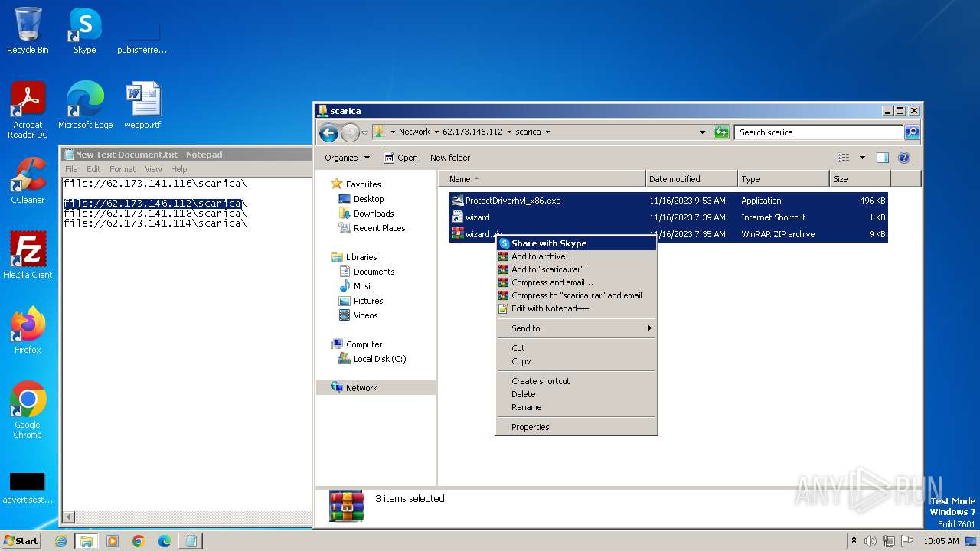Image resolution: width=980 pixels, height=551 pixels.
Task: Launch Firefox from the desktop
Action: coord(28,331)
